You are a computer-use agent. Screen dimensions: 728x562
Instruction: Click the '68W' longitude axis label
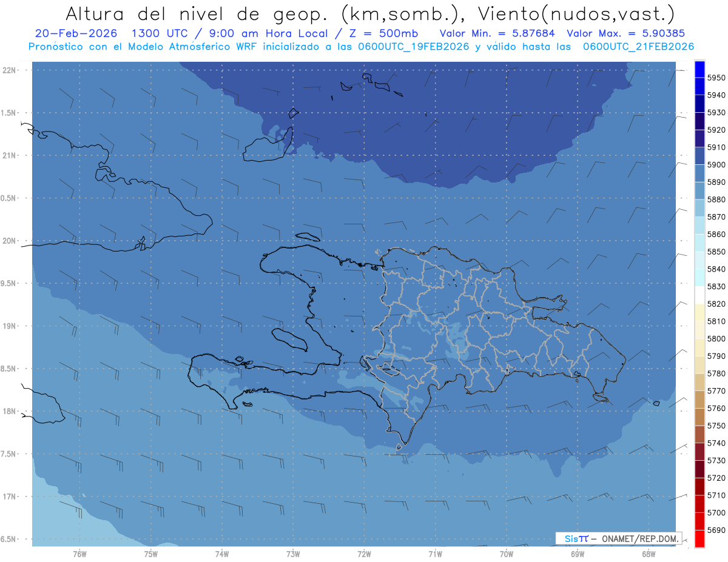[x=649, y=554]
